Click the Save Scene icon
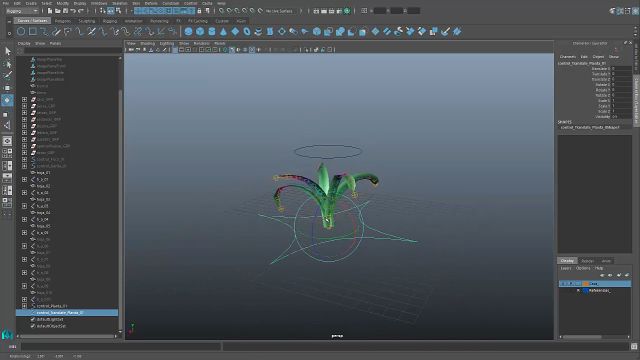Image resolution: width=640 pixels, height=360 pixels. point(65,11)
